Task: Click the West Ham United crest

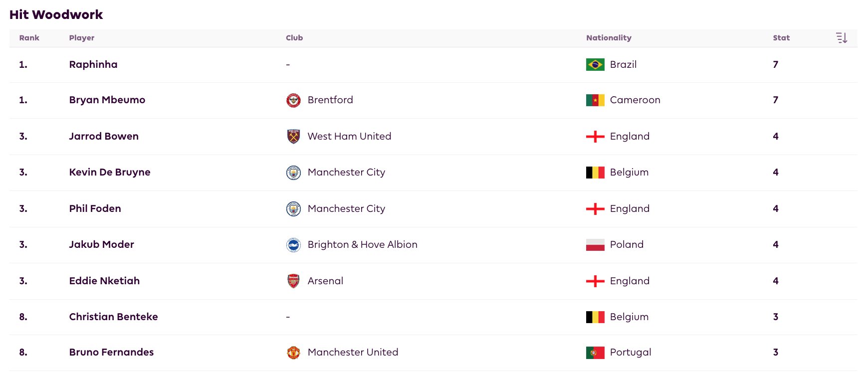Action: coord(293,136)
